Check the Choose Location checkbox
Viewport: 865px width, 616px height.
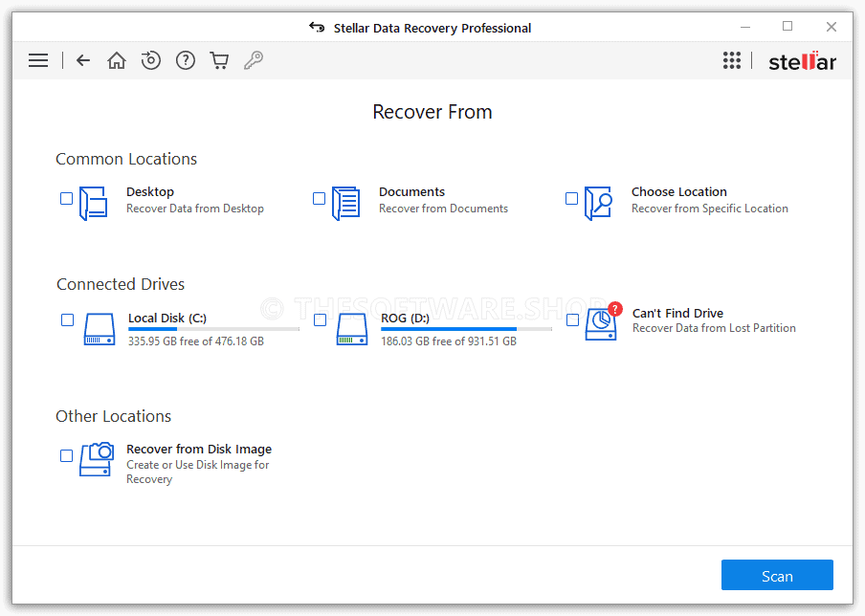tap(571, 198)
